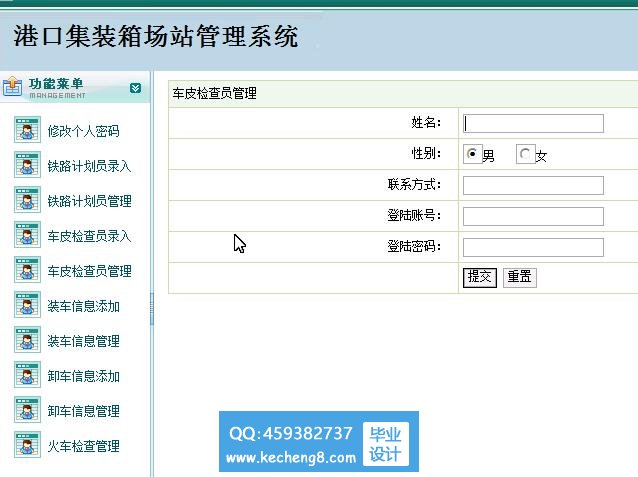Image resolution: width=638 pixels, height=477 pixels.
Task: Collapse the 功能菜单 panel with the arrow
Action: tap(135, 88)
